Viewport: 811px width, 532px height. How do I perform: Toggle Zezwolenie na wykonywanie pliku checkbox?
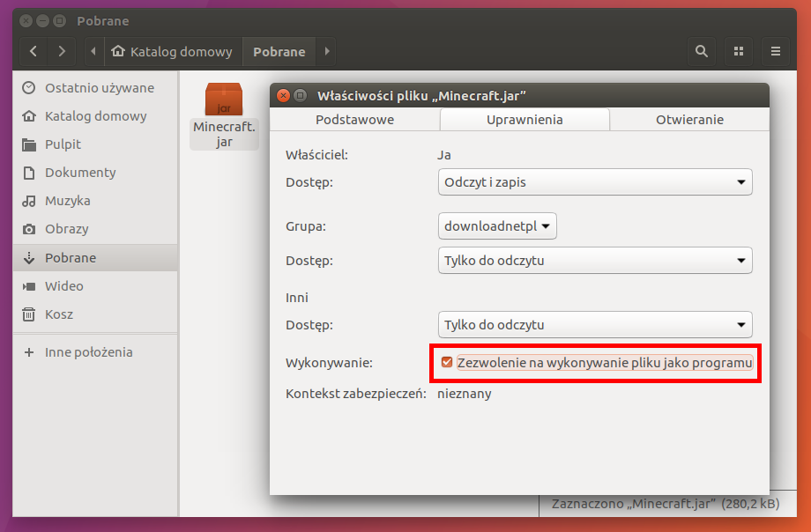[x=447, y=362]
